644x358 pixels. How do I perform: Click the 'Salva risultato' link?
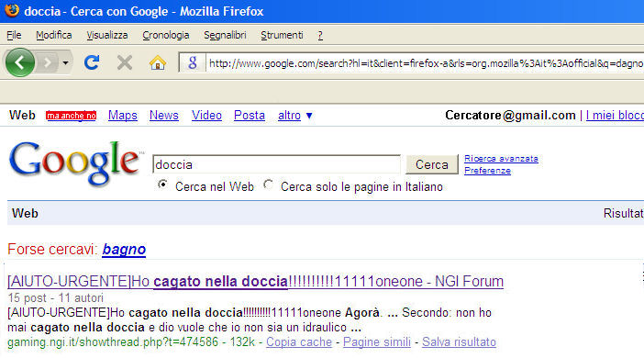(x=459, y=342)
